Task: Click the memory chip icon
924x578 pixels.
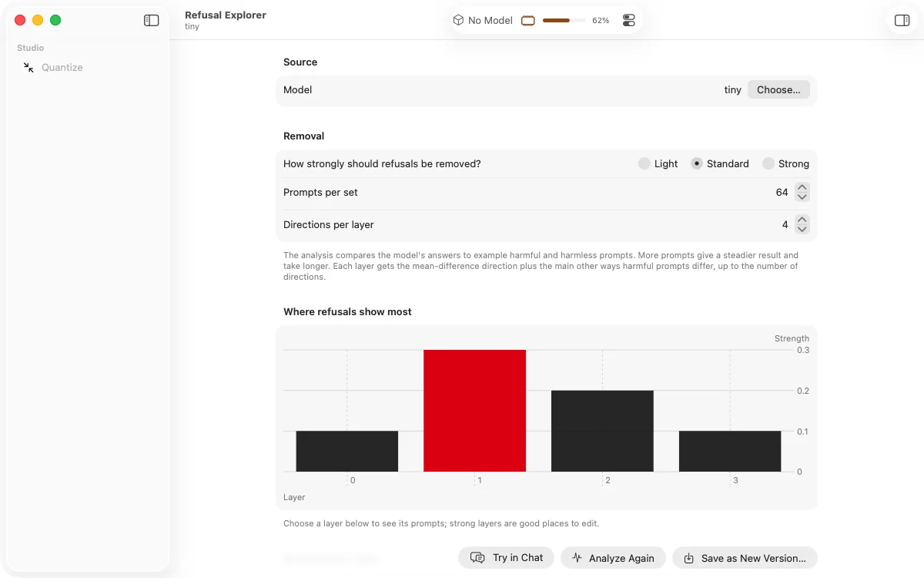Action: pyautogui.click(x=528, y=21)
